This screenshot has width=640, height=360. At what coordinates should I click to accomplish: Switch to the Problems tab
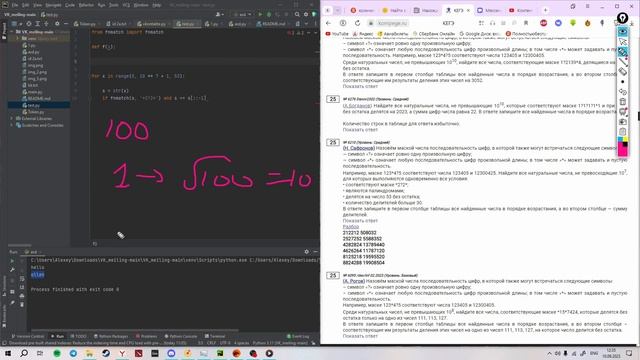click(x=146, y=336)
